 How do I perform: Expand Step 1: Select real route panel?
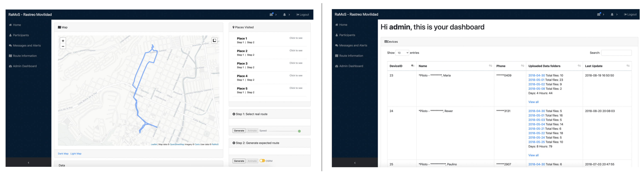251,114
